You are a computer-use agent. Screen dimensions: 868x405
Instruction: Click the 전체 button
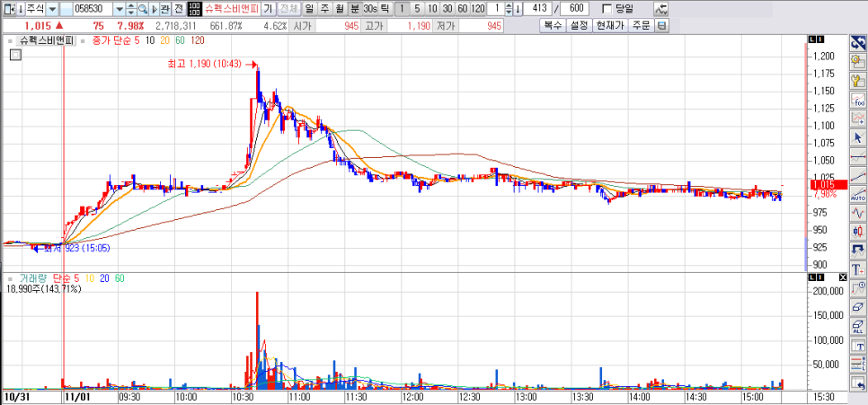[x=288, y=9]
